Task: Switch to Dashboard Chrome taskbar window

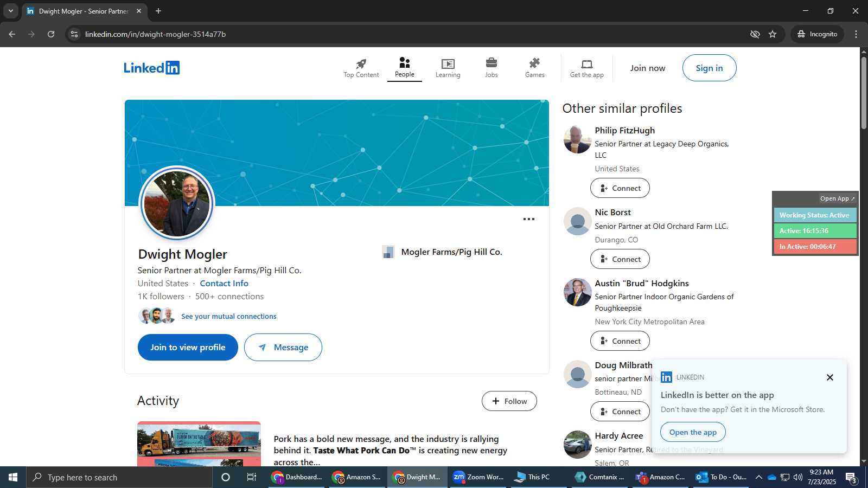Action: click(x=297, y=477)
